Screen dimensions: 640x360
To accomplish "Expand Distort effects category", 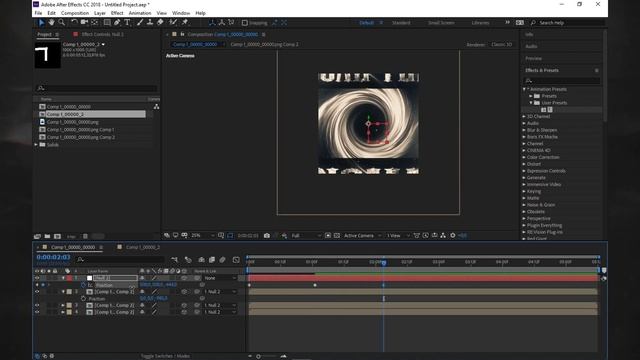I will point(524,164).
